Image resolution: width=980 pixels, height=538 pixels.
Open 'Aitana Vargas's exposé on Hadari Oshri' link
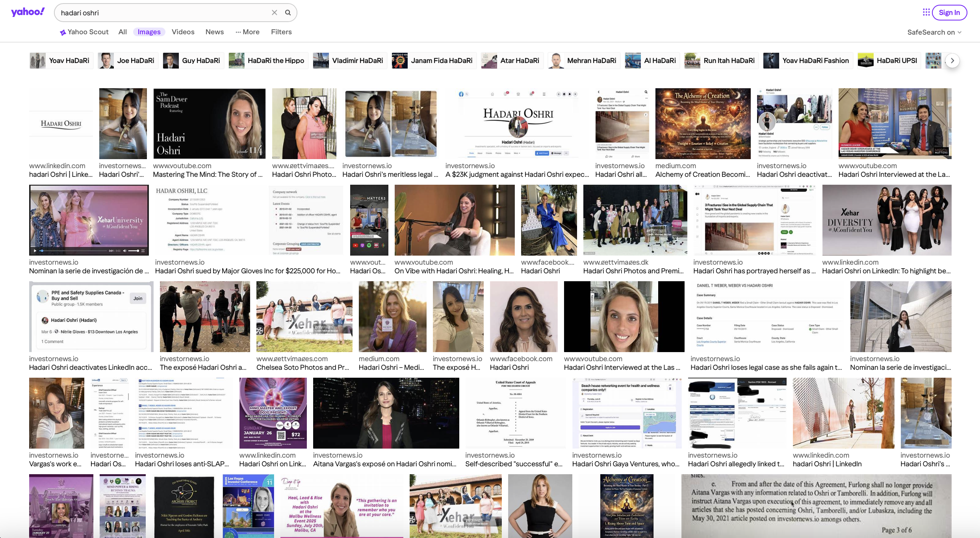point(385,464)
